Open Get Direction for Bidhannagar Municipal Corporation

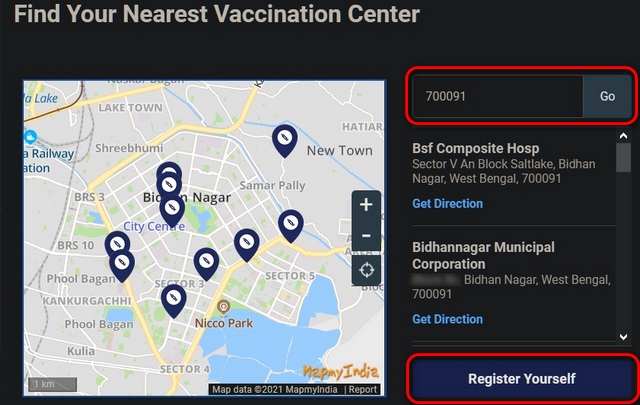[x=447, y=319]
